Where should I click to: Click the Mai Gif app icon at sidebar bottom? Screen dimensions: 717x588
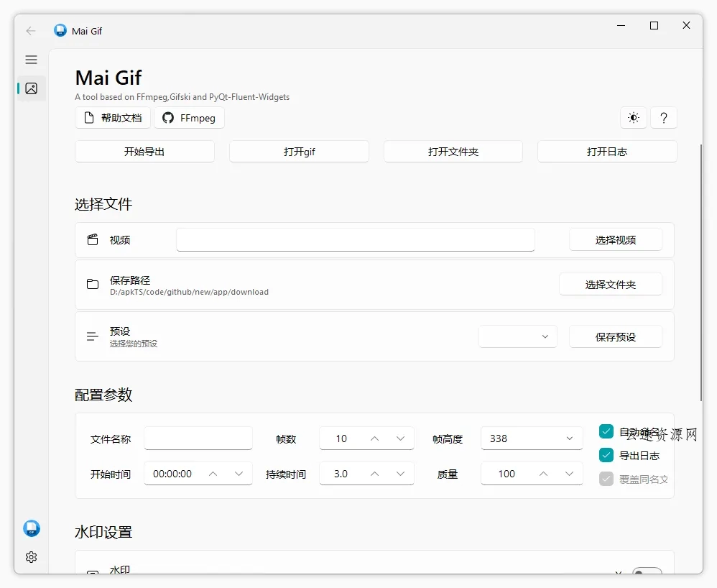point(31,528)
